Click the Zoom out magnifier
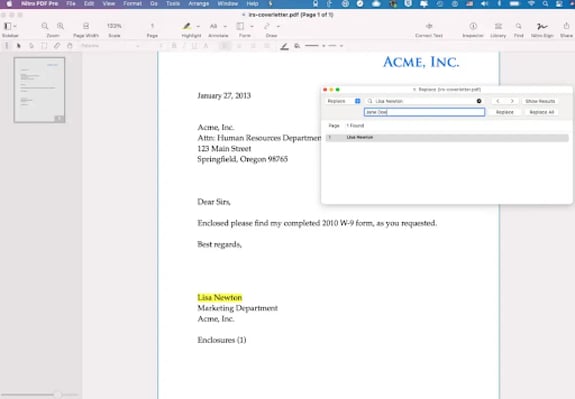 [x=45, y=26]
